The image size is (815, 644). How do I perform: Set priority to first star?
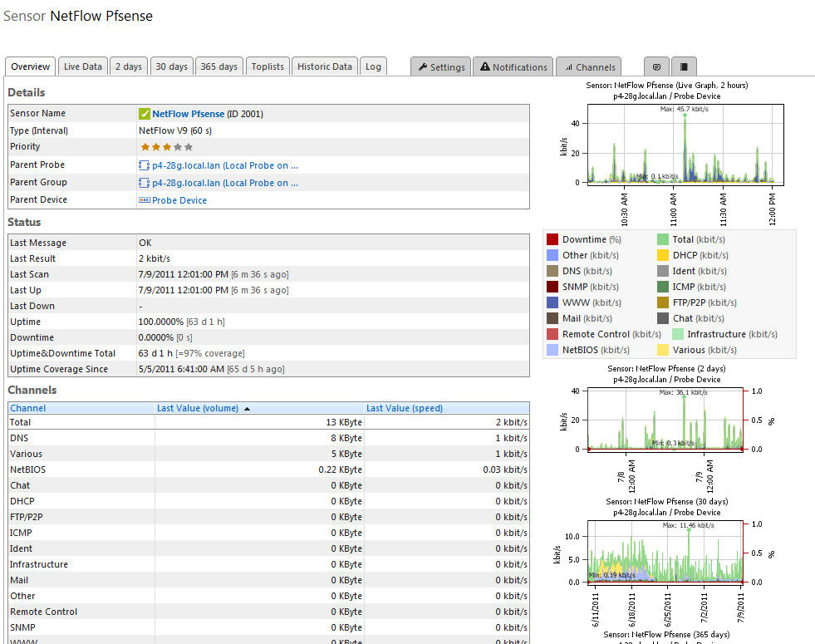pos(145,147)
